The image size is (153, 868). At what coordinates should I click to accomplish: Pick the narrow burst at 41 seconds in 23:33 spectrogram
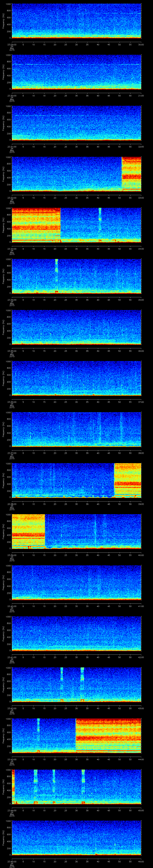coord(100,225)
